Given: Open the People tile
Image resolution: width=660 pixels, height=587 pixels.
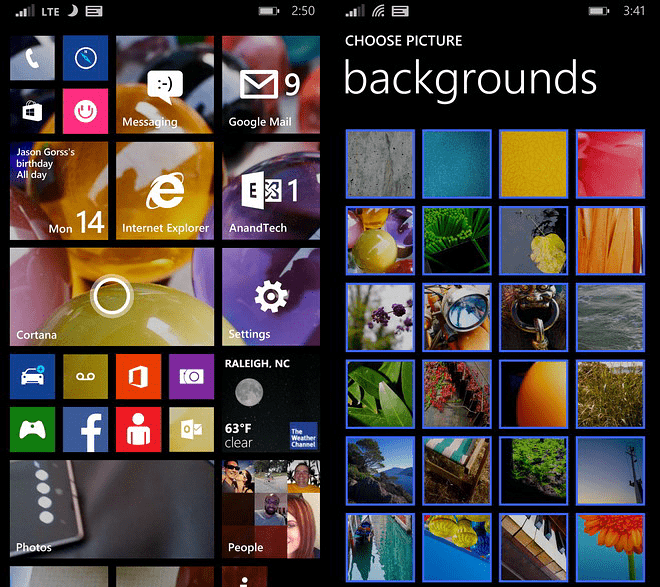Looking at the screenshot, I should click(x=271, y=509).
